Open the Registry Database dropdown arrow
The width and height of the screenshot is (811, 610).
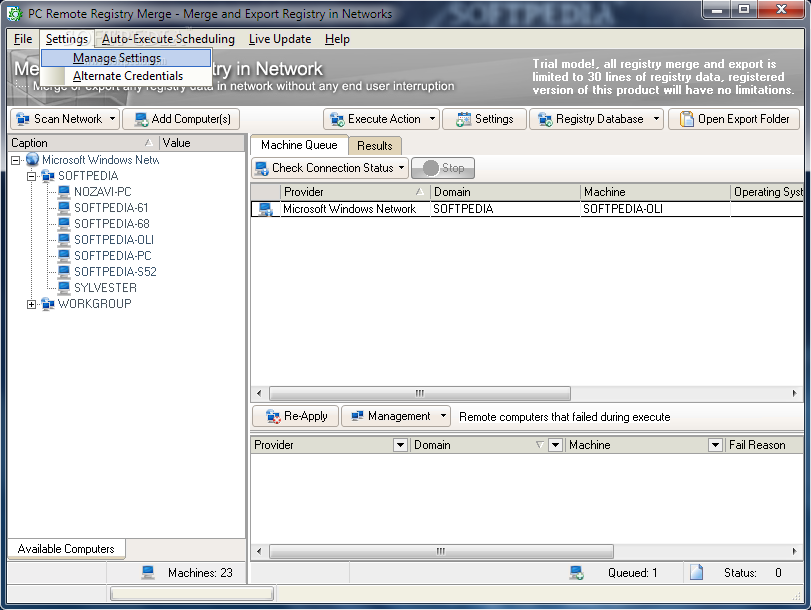tap(656, 119)
